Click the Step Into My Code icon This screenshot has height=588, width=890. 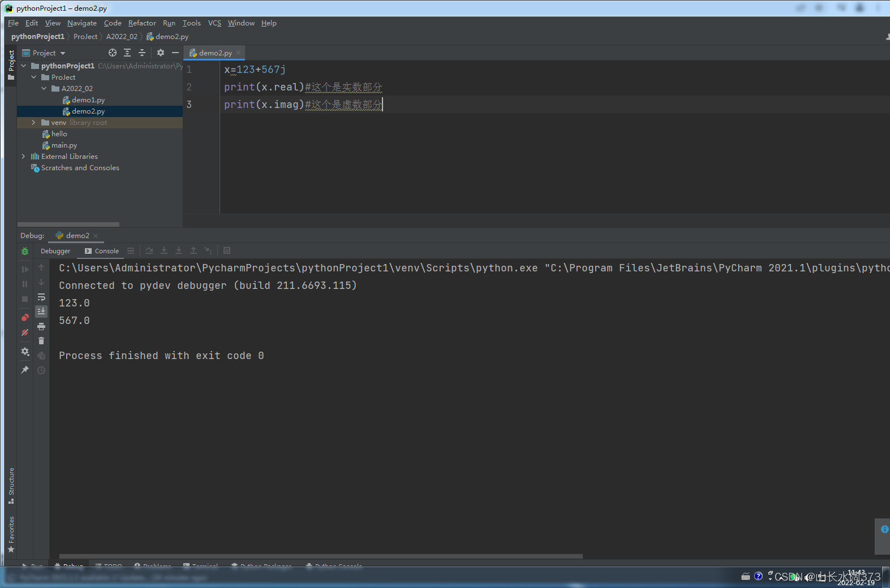[x=179, y=251]
